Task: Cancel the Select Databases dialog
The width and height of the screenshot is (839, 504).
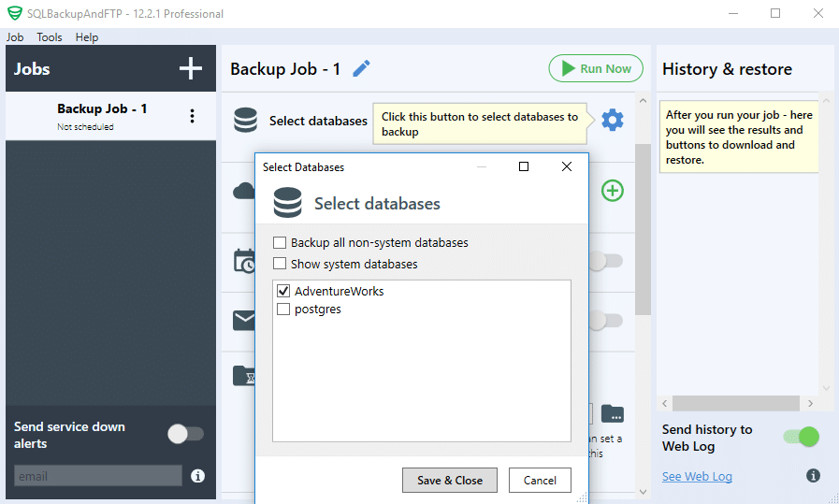Action: coord(540,480)
